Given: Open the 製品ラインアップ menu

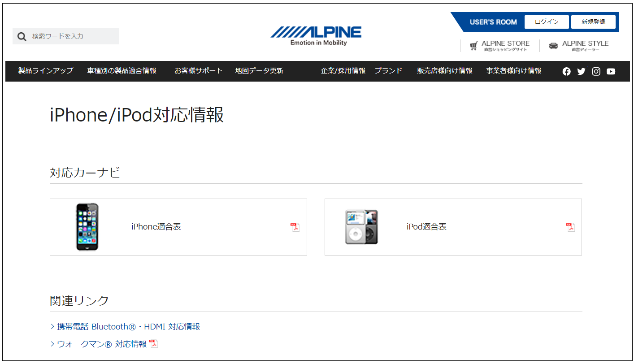Looking at the screenshot, I should 46,71.
